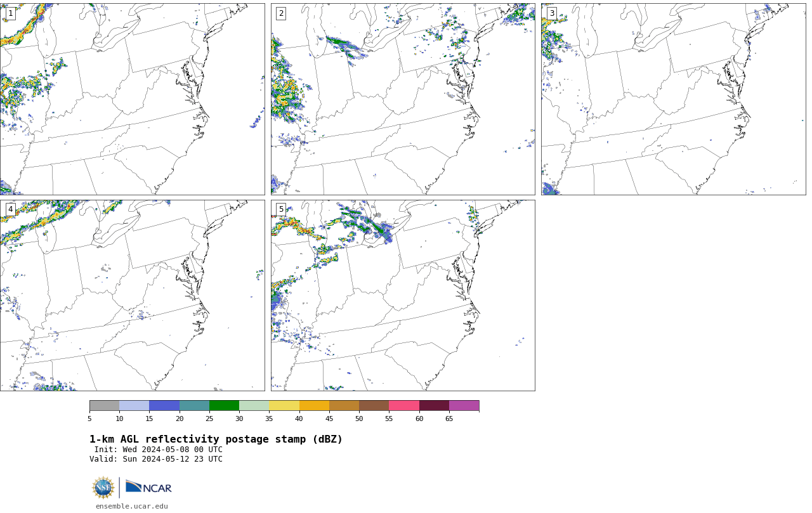Image resolution: width=812 pixels, height=513 pixels.
Task: Click the colorbar tick label 60
Action: (419, 419)
